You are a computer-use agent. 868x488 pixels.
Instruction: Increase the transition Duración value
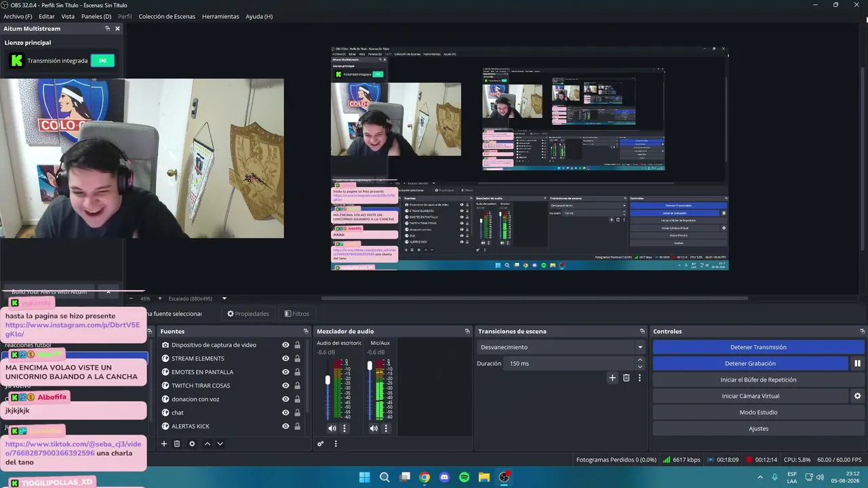click(639, 361)
